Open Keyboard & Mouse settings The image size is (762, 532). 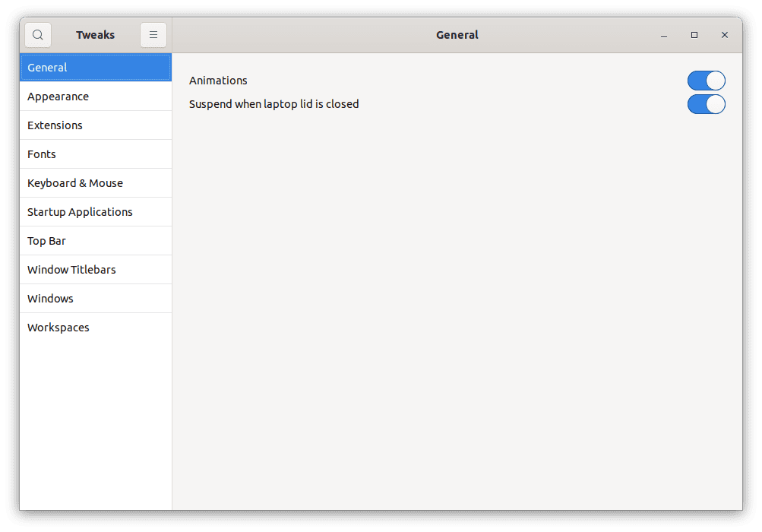tap(96, 183)
